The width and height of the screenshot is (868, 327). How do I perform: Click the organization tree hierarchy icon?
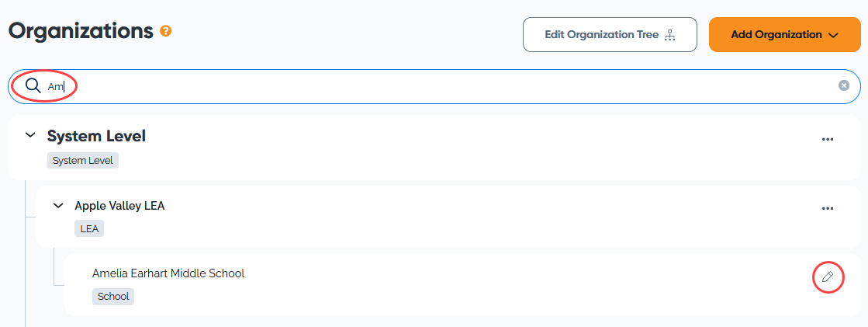click(670, 35)
